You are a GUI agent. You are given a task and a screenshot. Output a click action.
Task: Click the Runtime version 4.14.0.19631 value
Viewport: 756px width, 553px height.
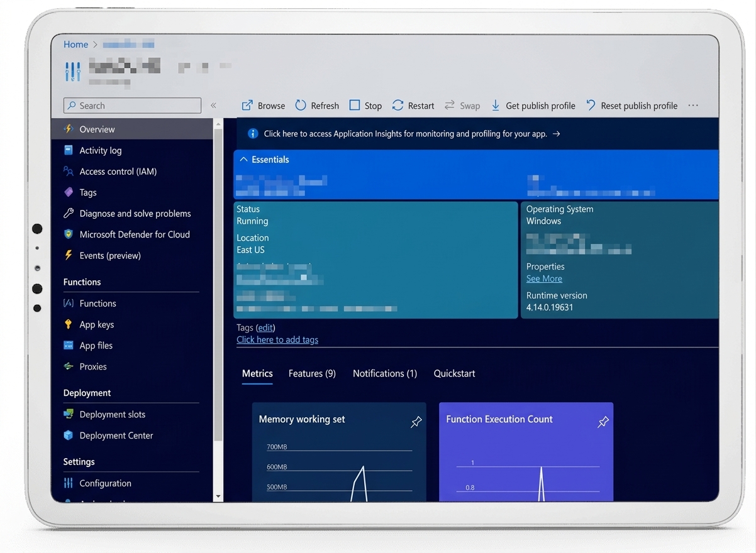[550, 307]
